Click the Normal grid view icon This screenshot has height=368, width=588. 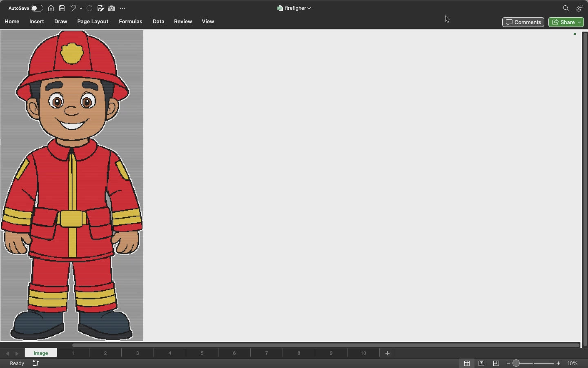point(467,363)
